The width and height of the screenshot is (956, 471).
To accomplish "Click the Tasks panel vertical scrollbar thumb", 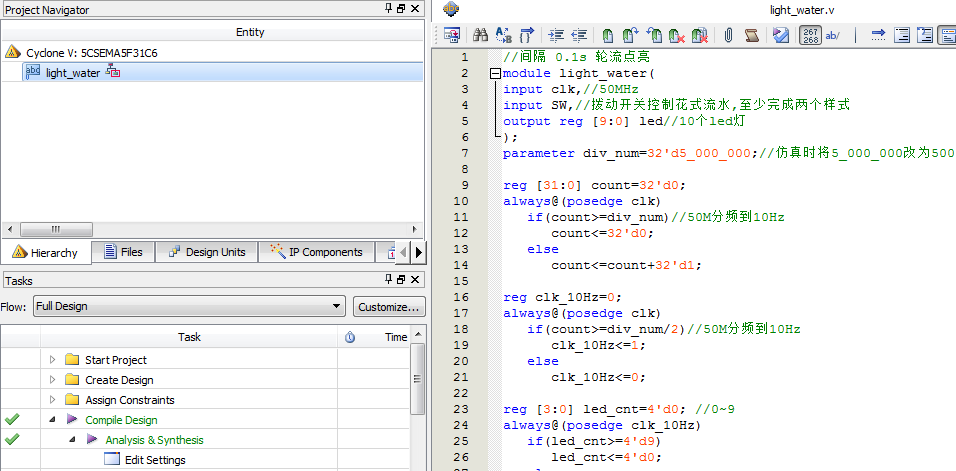I will click(417, 378).
